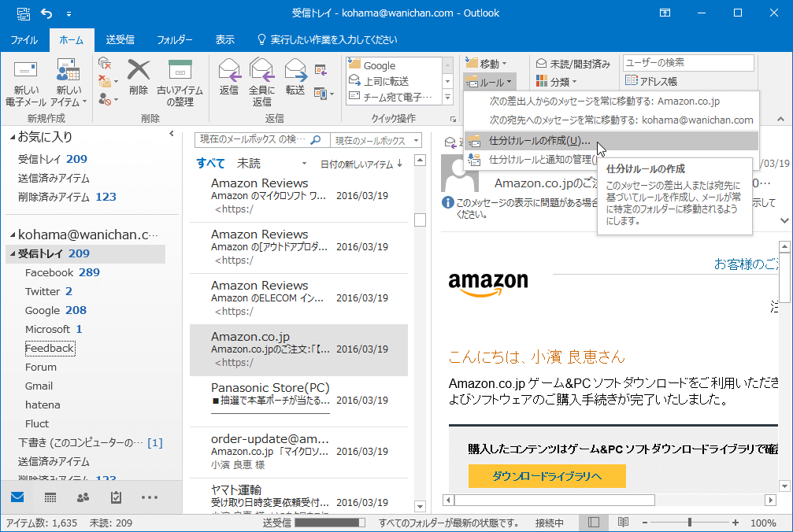
Task: Reply with a meeting icon
Action: [321, 70]
